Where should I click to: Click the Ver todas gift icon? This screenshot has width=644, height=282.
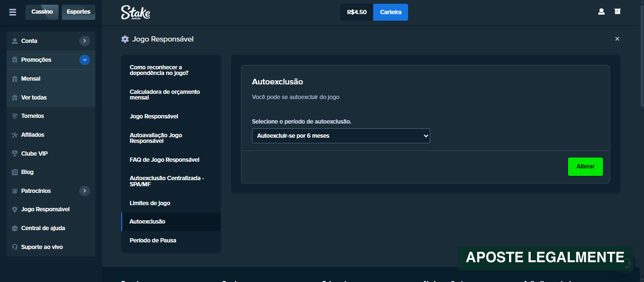15,98
